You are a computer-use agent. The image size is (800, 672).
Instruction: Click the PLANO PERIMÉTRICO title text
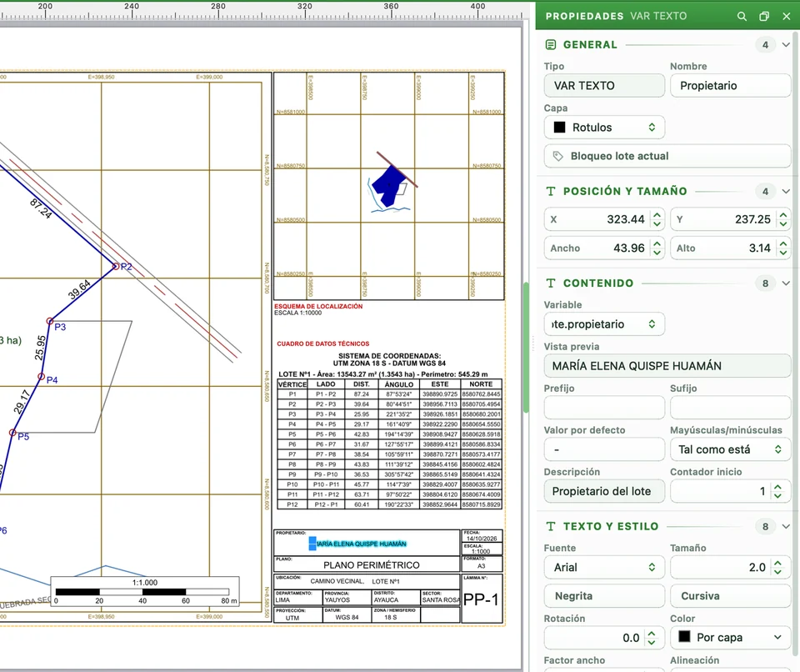[372, 564]
